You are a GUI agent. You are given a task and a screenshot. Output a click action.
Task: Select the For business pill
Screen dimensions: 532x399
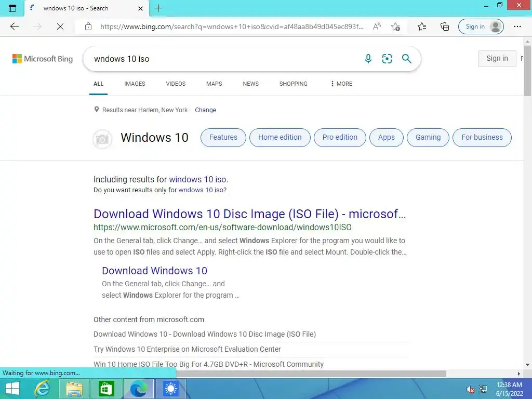[x=482, y=137]
